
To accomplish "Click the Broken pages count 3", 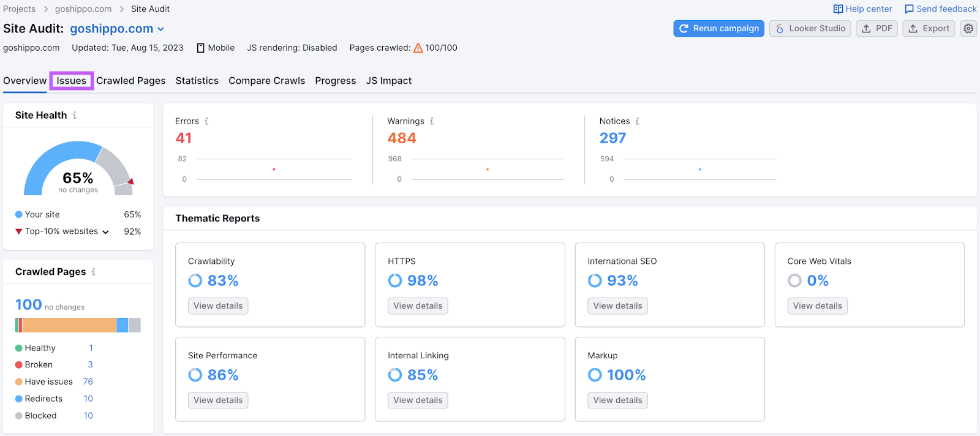I will coord(91,364).
